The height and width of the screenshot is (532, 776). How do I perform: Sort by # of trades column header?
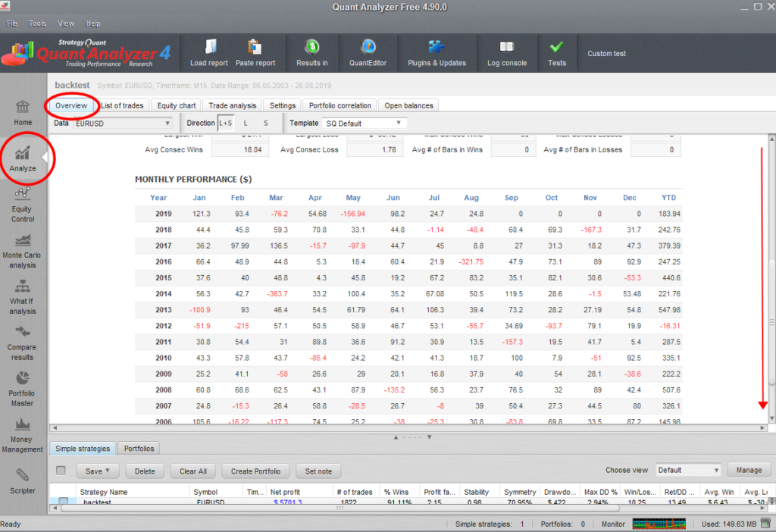click(355, 492)
